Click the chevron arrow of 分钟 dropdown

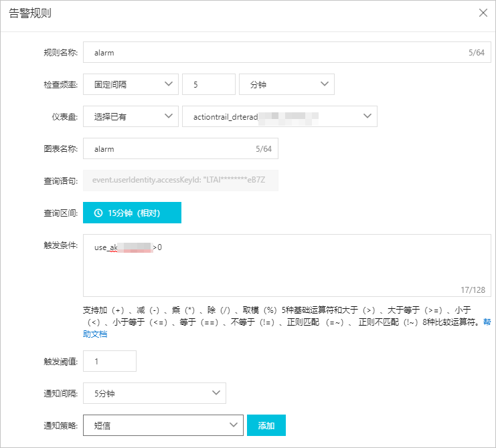click(325, 84)
